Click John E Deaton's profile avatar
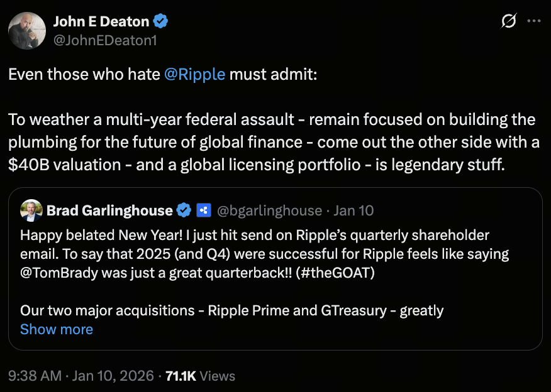551x392 pixels. pyautogui.click(x=27, y=30)
